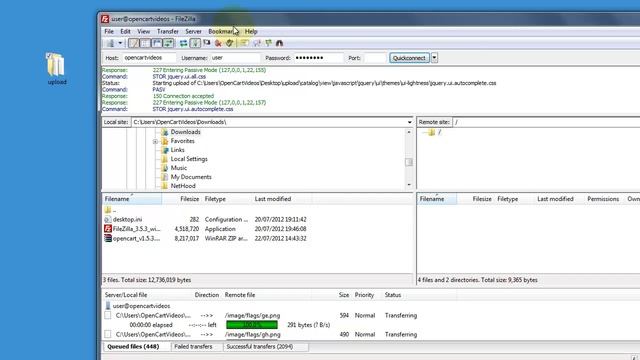The image size is (640, 360).
Task: Open the View menu
Action: [143, 31]
